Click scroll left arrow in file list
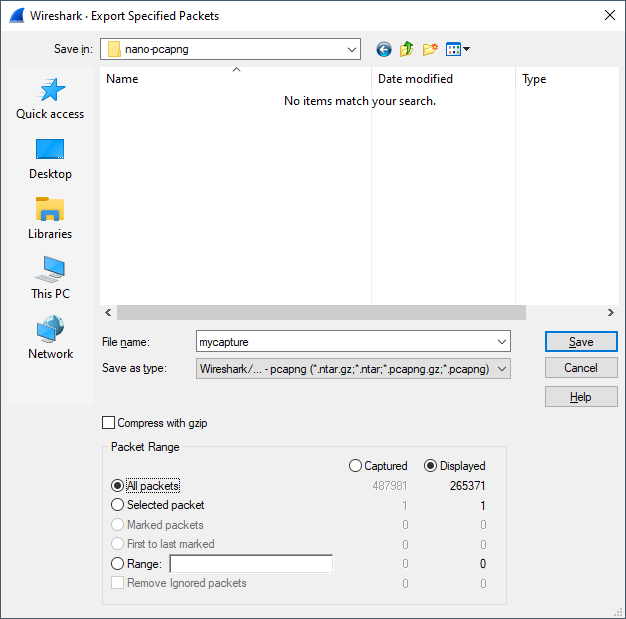Screen dimensions: 626x619 click(x=108, y=313)
